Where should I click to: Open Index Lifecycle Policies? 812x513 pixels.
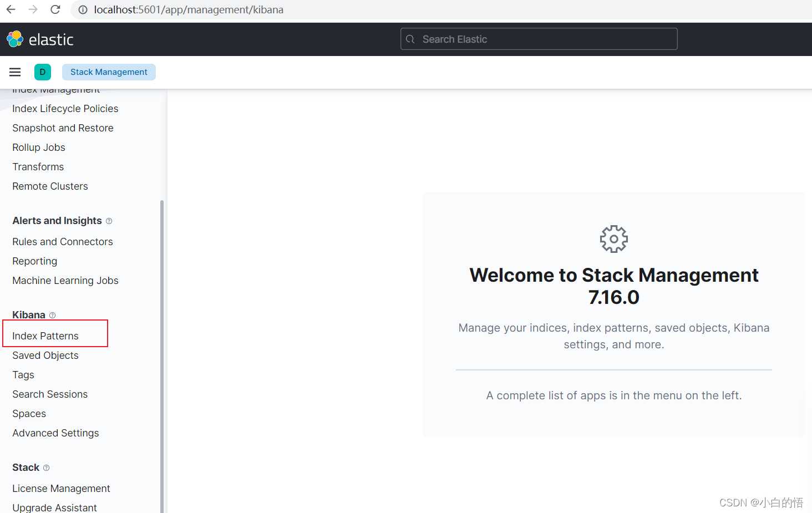(x=65, y=109)
